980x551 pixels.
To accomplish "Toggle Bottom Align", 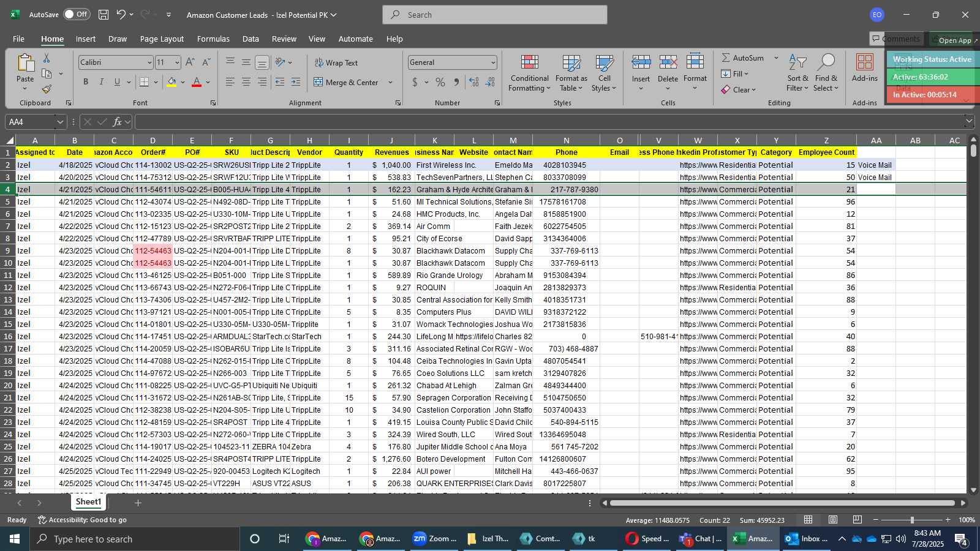I will point(262,62).
